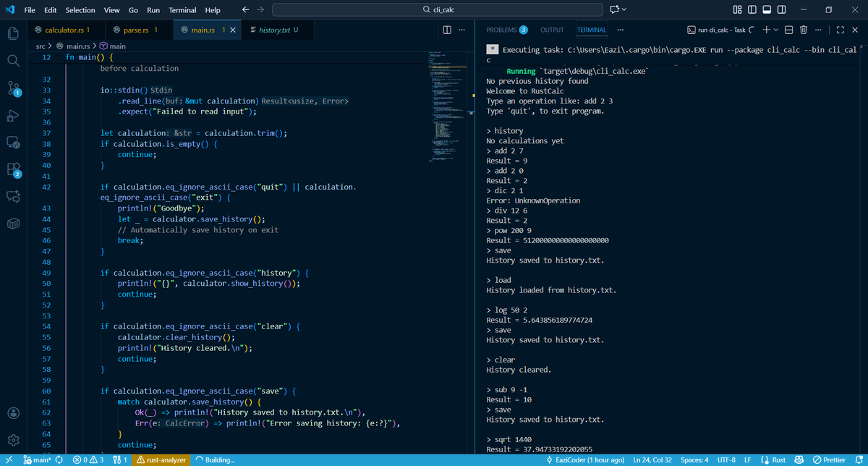Split the editor using the split icon

(446, 30)
